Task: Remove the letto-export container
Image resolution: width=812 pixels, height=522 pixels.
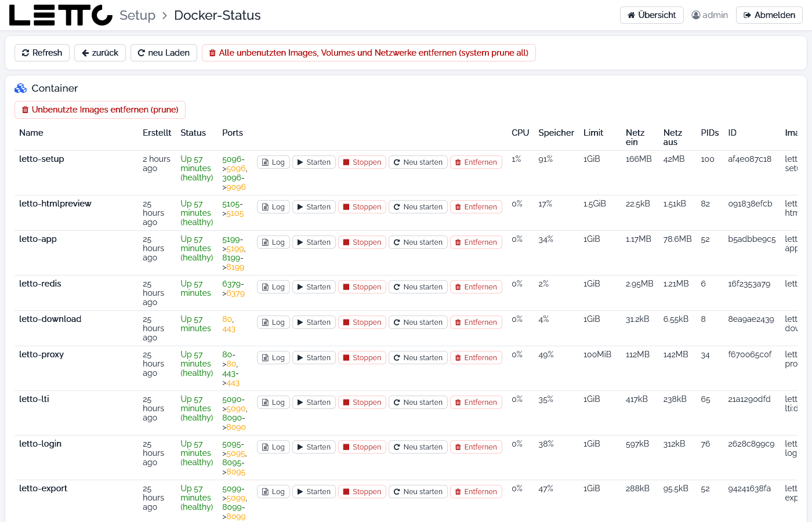Action: pyautogui.click(x=476, y=492)
